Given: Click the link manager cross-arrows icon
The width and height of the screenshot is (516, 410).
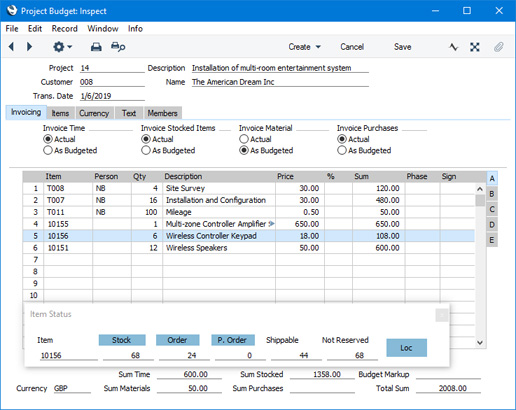Looking at the screenshot, I should click(475, 47).
